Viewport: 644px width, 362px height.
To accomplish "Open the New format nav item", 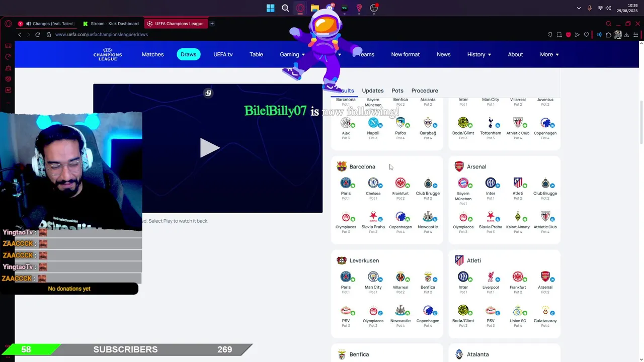I will click(406, 54).
